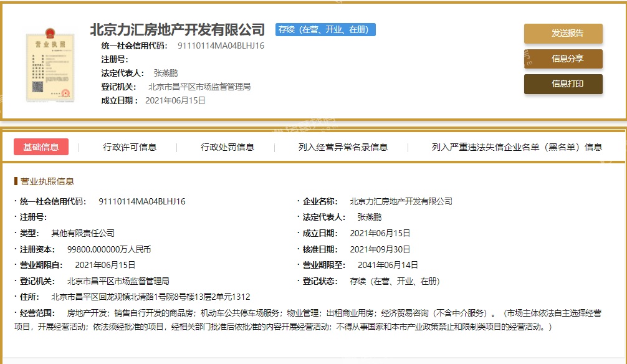Viewport: 627px width, 364px height.
Task: Click the 注册资本 field label
Action: point(37,249)
